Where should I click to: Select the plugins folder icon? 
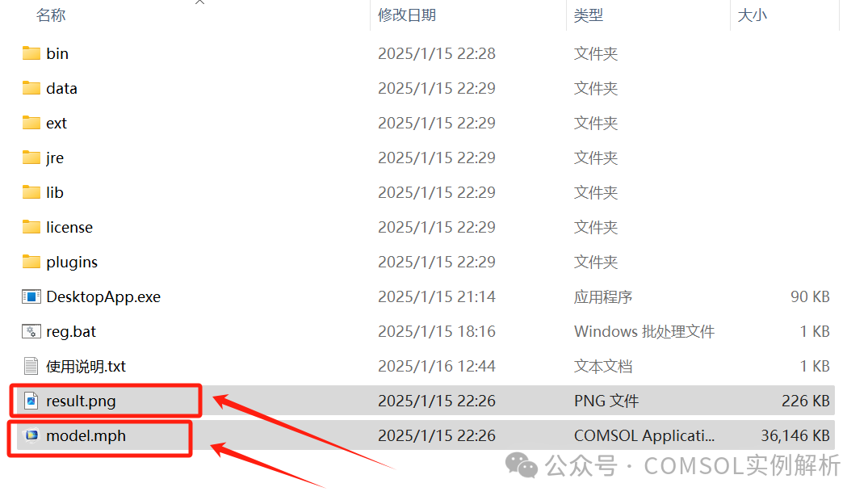[31, 262]
